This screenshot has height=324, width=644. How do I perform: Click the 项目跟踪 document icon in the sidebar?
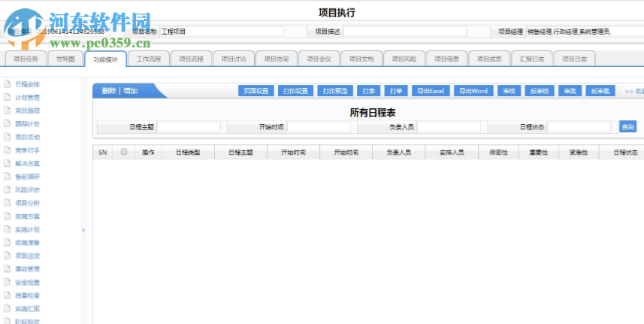pos(7,111)
